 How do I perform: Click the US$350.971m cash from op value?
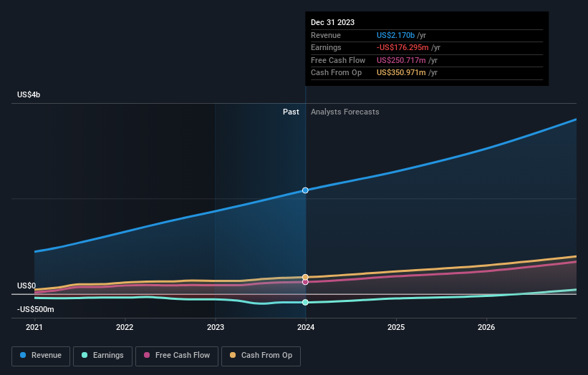coord(401,73)
